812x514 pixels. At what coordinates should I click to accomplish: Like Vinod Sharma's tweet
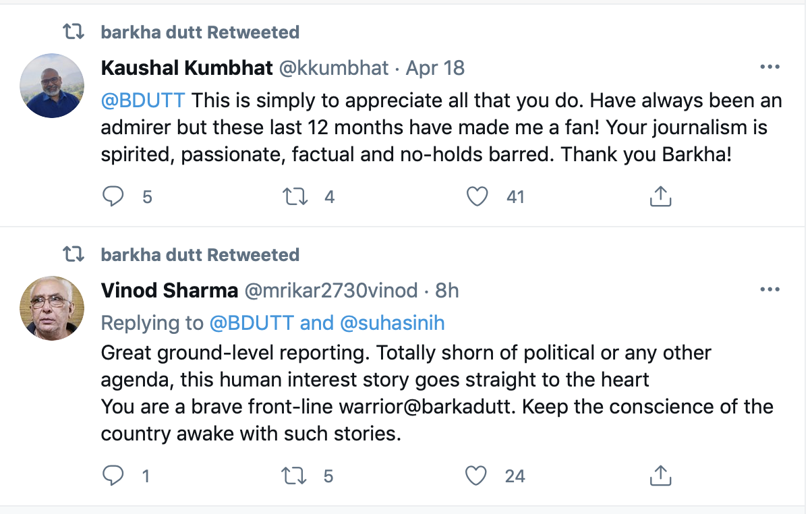(x=477, y=476)
